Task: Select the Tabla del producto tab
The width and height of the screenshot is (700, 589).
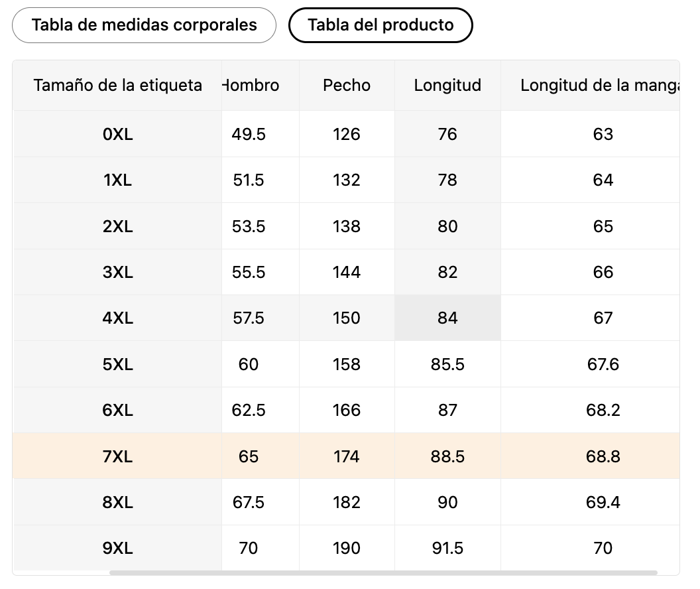Action: click(x=380, y=26)
